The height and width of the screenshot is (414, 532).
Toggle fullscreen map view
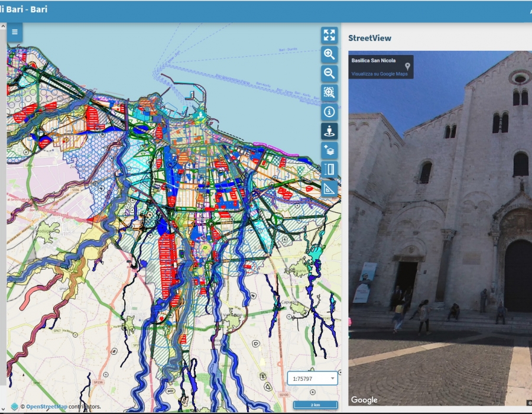click(329, 35)
